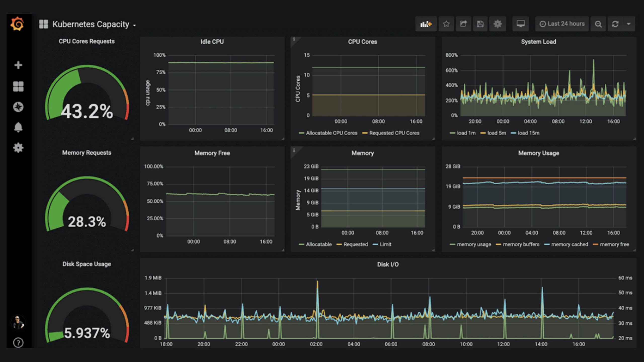This screenshot has height=362, width=644.
Task: Click the Star/Favorite dashboard icon
Action: tap(446, 24)
